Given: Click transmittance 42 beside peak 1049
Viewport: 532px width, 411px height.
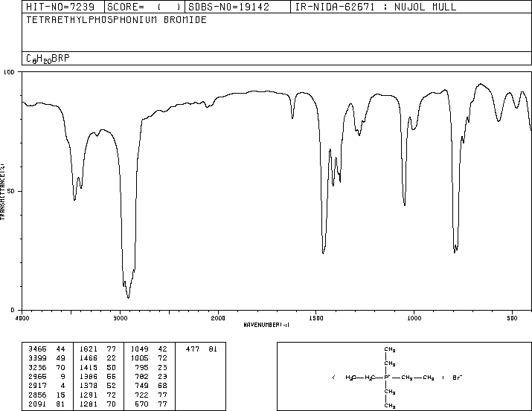Looking at the screenshot, I should pos(162,349).
